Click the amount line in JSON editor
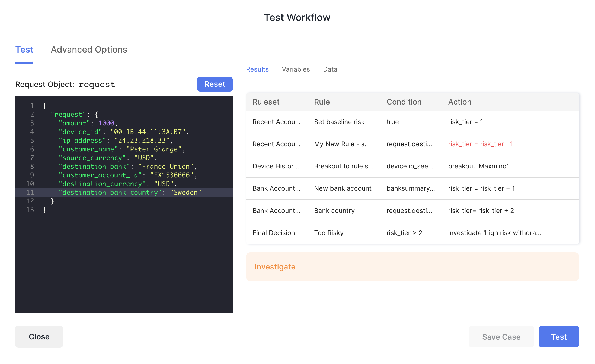Screen dimensions: 595x364 (88, 123)
